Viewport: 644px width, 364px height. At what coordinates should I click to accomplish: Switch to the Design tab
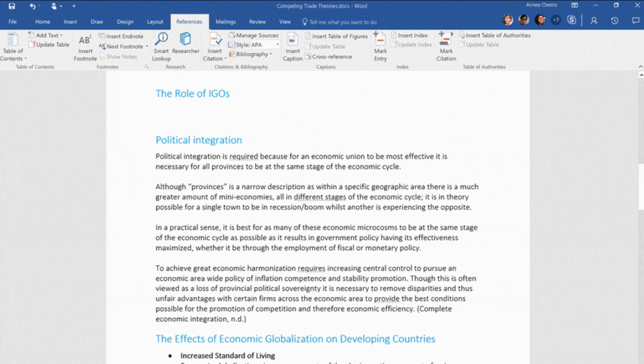(x=125, y=21)
